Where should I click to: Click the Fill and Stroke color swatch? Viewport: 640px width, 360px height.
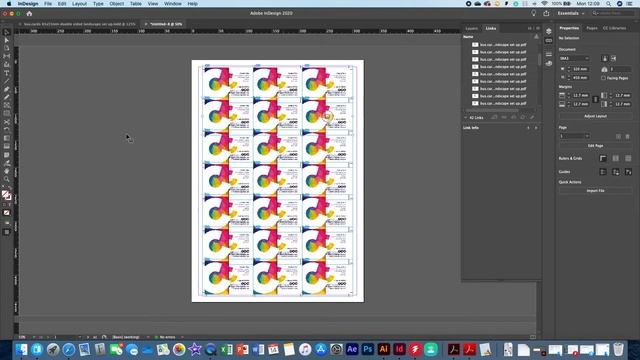(6, 196)
